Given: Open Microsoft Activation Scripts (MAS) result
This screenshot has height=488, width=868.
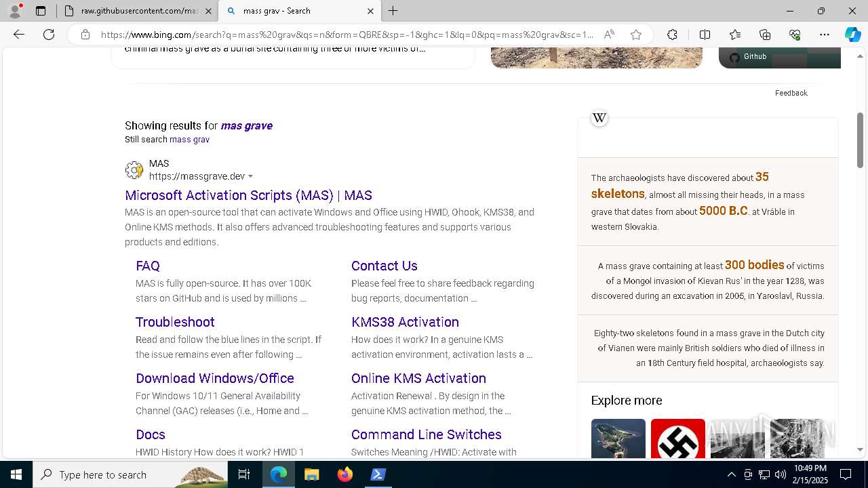Looking at the screenshot, I should [x=248, y=195].
